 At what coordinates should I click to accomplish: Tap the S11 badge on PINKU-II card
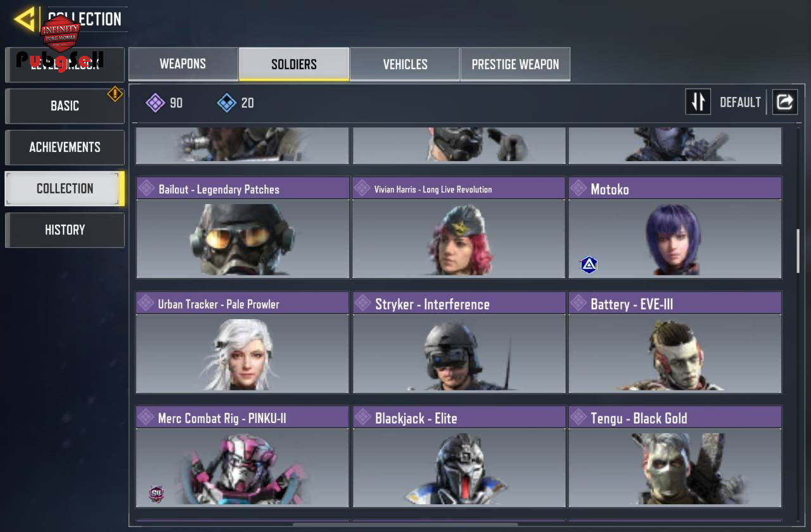pyautogui.click(x=156, y=493)
